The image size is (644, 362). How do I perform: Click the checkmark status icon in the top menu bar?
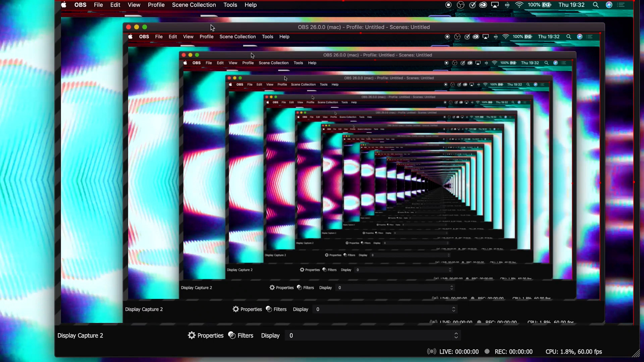click(x=472, y=5)
